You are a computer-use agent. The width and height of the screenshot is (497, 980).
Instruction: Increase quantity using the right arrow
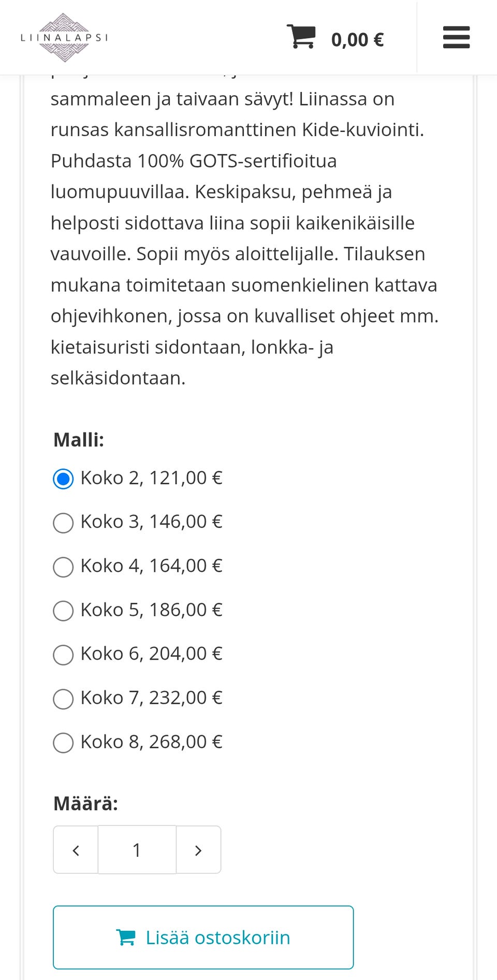coord(198,850)
